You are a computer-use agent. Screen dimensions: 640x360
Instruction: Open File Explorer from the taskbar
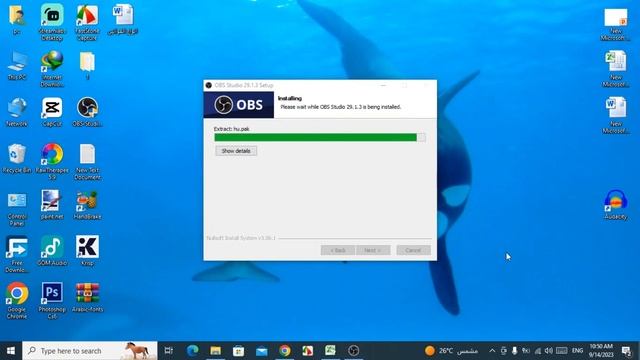coord(216,351)
